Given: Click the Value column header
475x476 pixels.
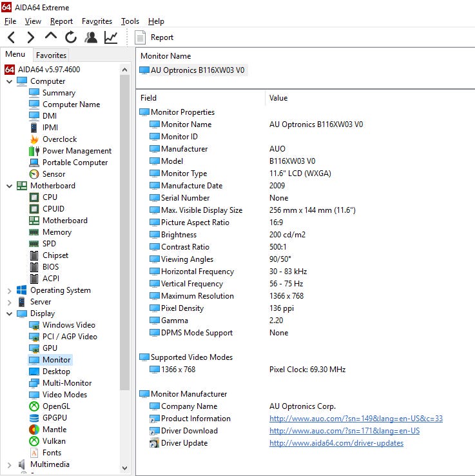Looking at the screenshot, I should (278, 98).
